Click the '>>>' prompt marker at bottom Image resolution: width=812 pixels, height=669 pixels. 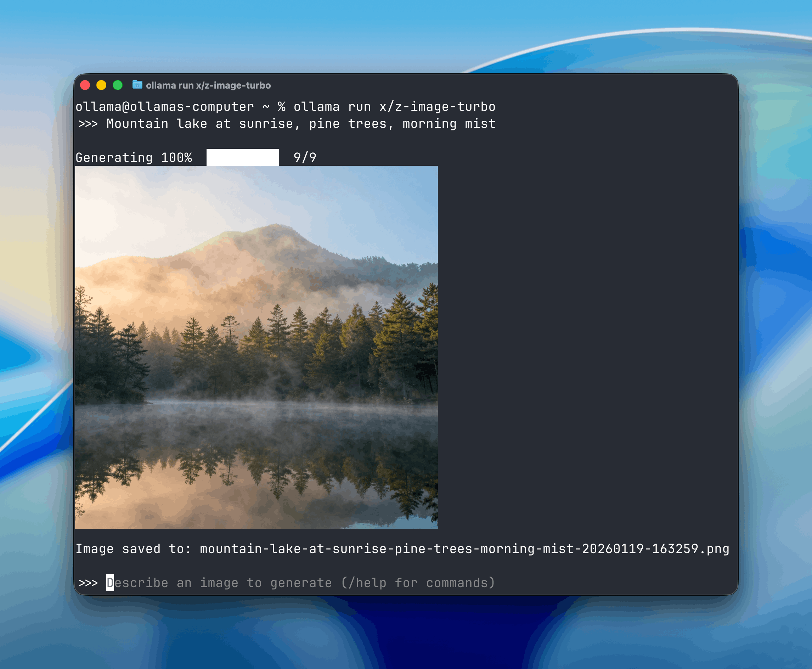pos(88,583)
